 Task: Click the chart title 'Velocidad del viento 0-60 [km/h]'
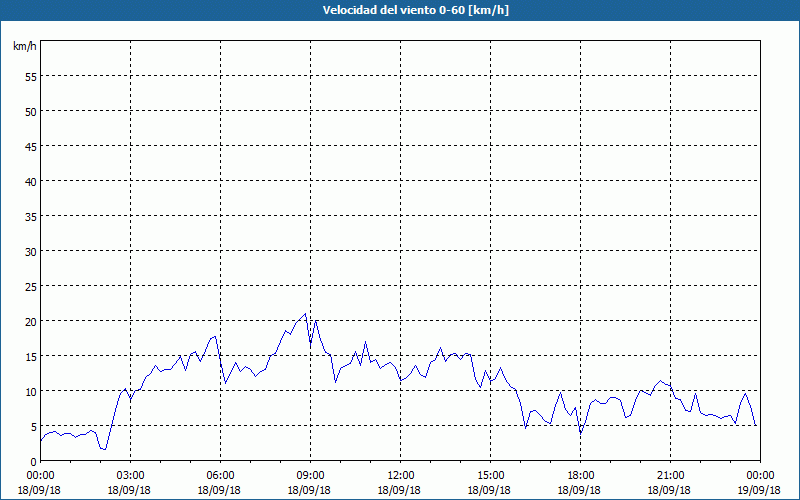415,10
